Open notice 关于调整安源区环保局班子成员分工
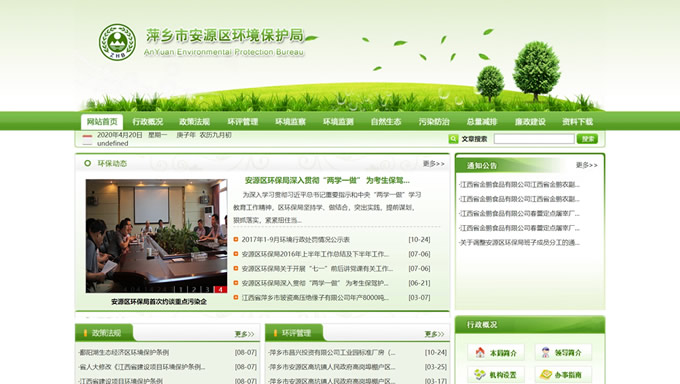The image size is (680, 384). [x=520, y=243]
